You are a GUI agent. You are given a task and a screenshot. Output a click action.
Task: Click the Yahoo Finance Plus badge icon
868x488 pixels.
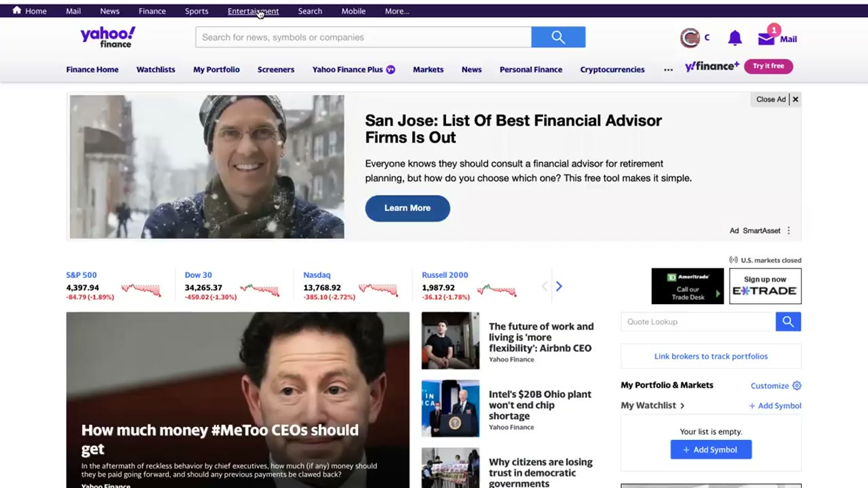(x=391, y=69)
